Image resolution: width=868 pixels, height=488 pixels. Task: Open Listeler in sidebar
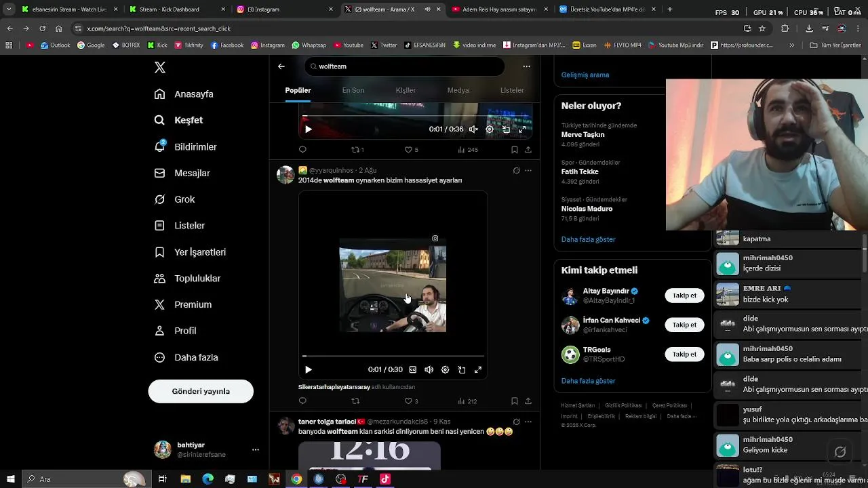coord(179,226)
